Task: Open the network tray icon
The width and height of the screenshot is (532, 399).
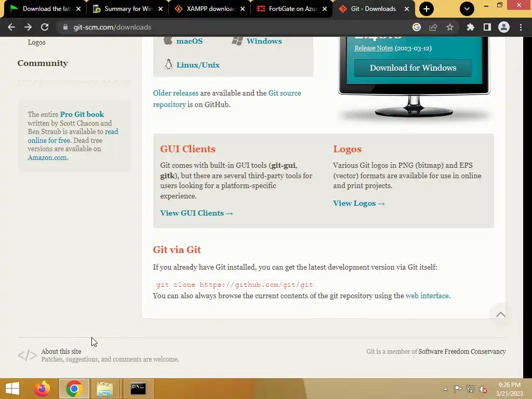Action: (x=471, y=389)
